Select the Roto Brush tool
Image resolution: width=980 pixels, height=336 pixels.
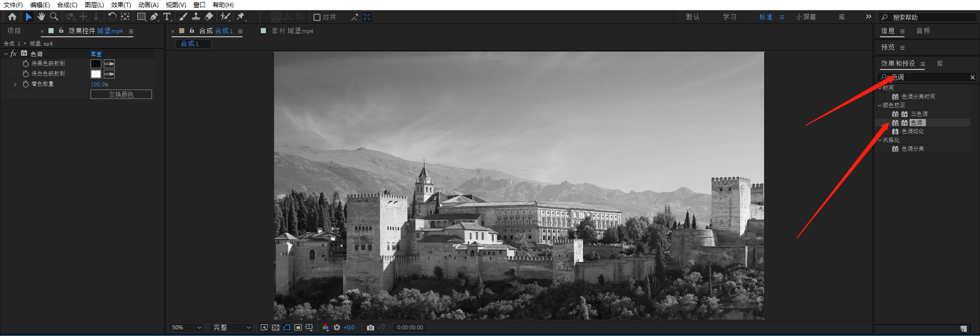pyautogui.click(x=225, y=17)
